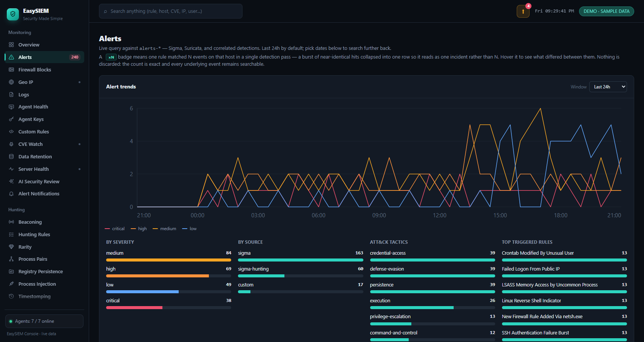
Task: Click the Process Pairs branch icon
Action: (11, 259)
